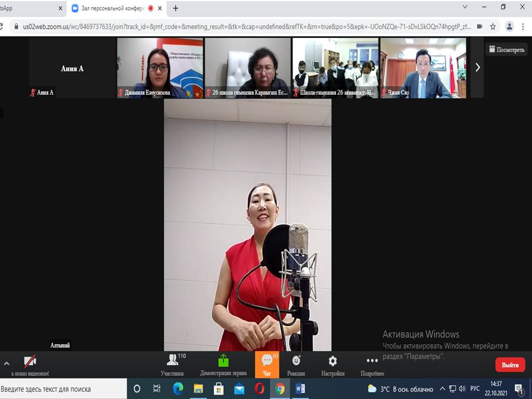Open video options caret beside camera icon
This screenshot has width=532, height=399.
(7, 363)
